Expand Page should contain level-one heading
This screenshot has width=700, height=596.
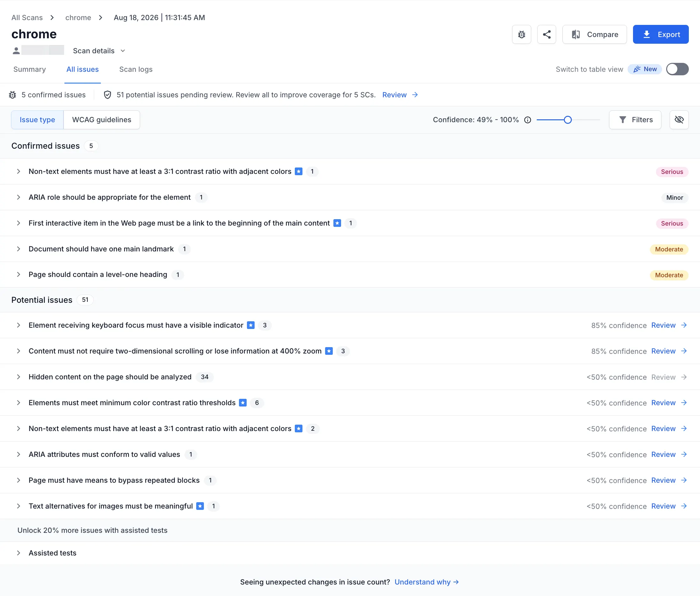[x=19, y=275]
